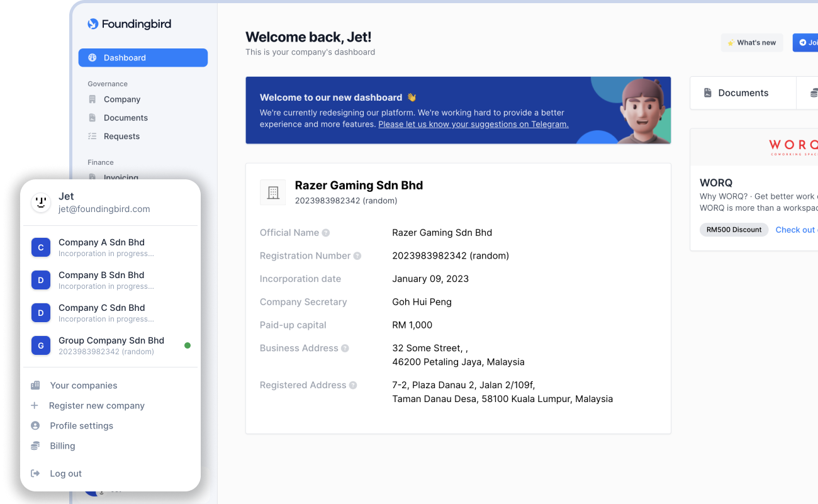Go to Company in Governance section
Screen dimensions: 818x504
tap(122, 99)
